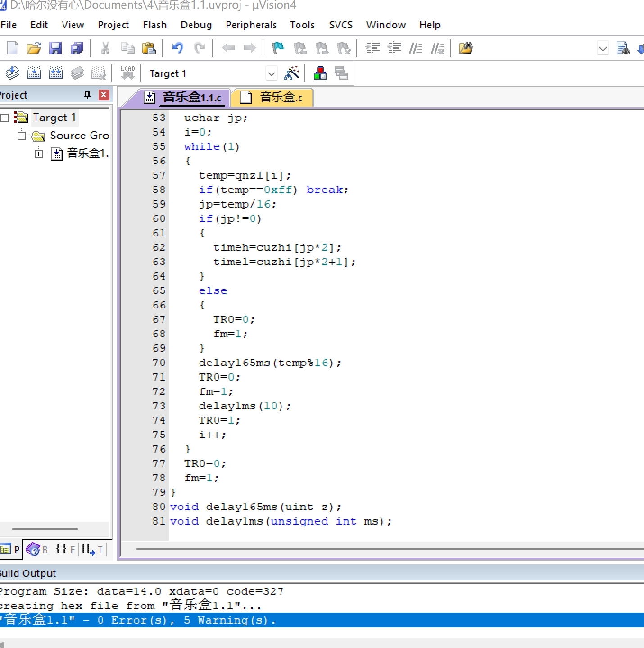Open the Target 1 dropdown
The width and height of the screenshot is (644, 648).
272,73
